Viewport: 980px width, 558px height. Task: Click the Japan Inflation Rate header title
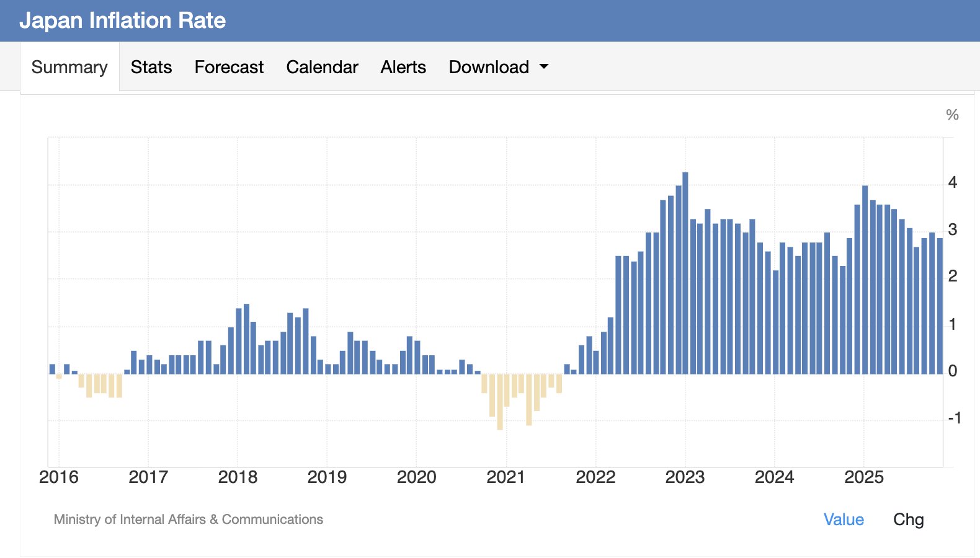123,20
